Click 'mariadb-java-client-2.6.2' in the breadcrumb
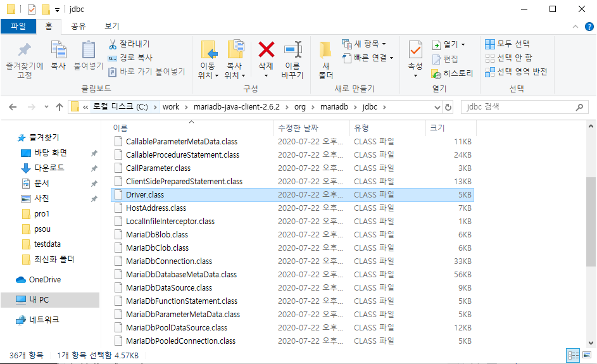 point(237,107)
